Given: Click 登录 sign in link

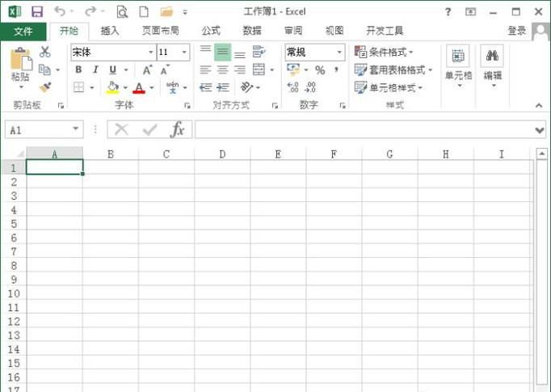Looking at the screenshot, I should point(517,31).
